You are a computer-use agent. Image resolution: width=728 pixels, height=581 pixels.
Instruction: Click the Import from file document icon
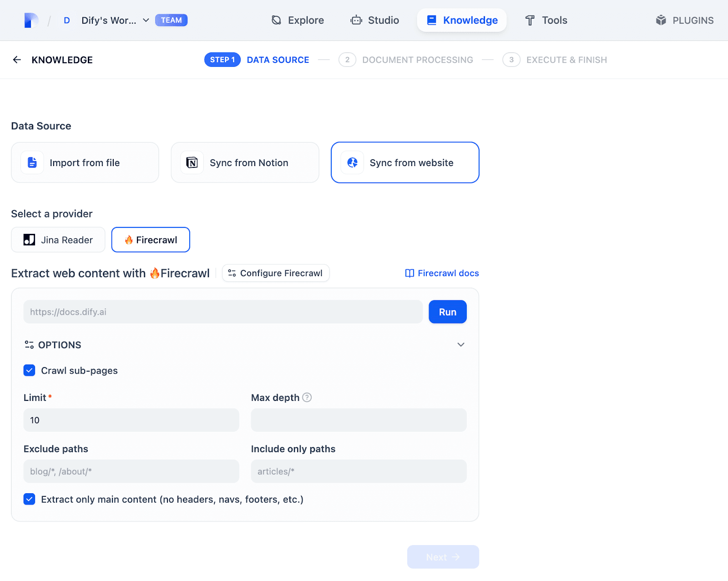point(32,162)
